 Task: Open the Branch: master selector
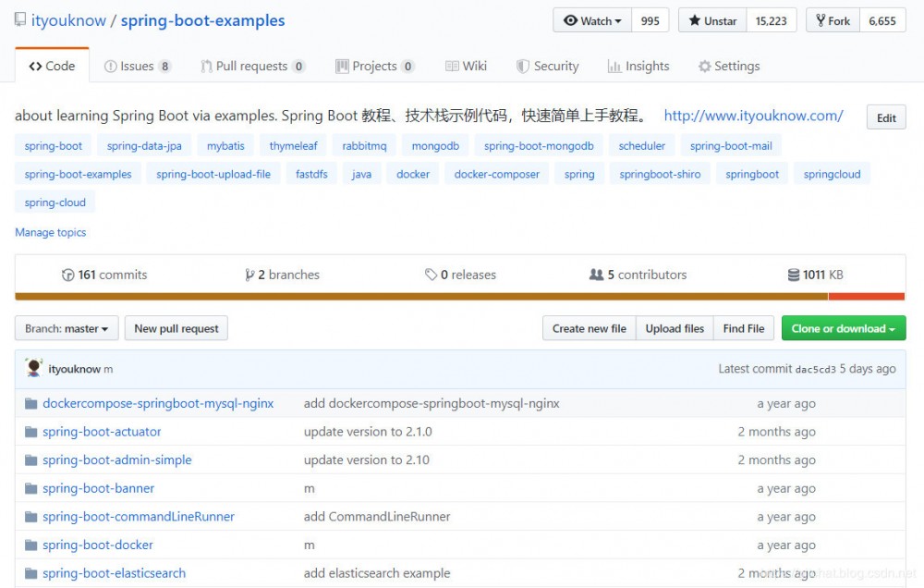click(66, 327)
